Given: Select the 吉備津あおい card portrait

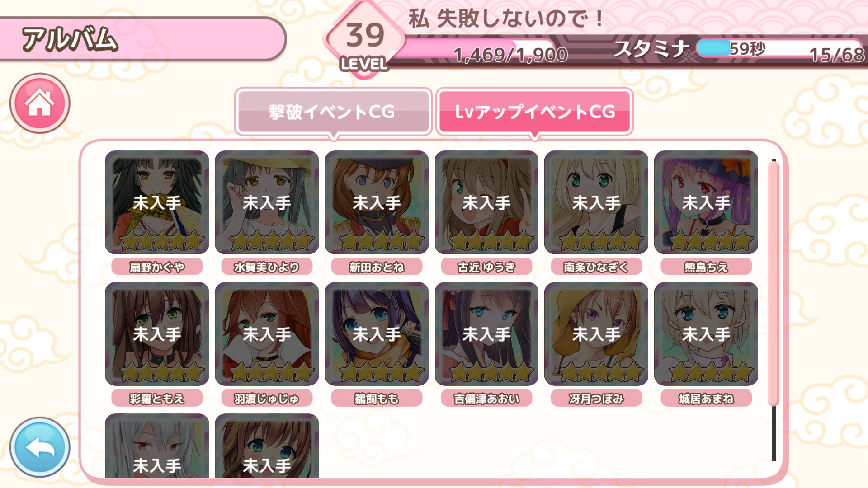Looking at the screenshot, I should click(x=486, y=333).
